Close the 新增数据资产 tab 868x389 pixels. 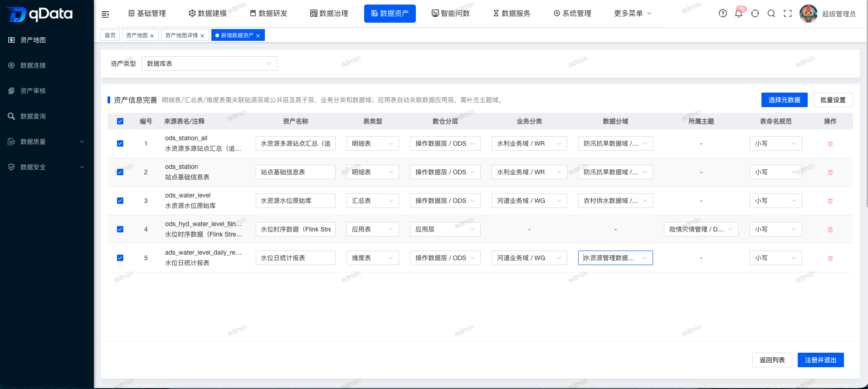click(x=258, y=36)
